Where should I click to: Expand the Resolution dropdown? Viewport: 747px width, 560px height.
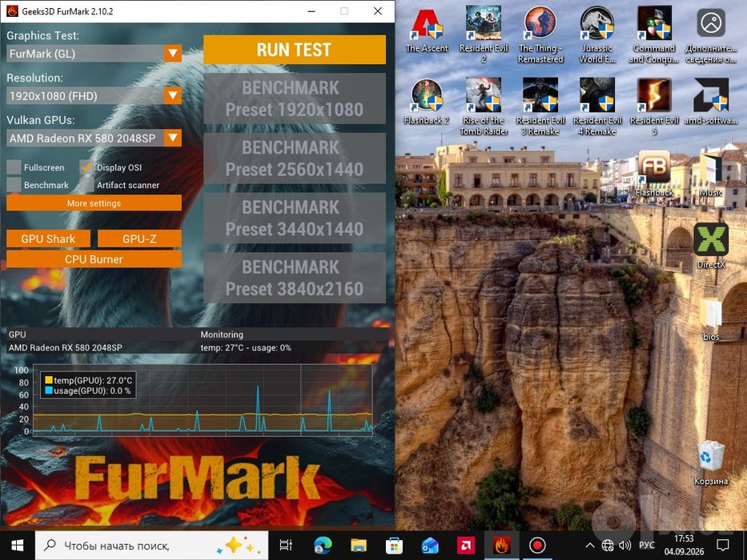tap(172, 96)
